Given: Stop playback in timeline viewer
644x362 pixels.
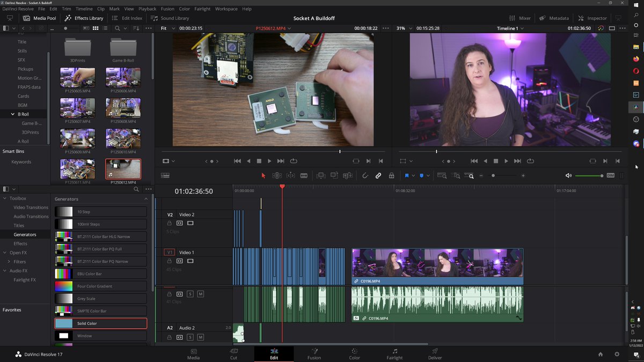Looking at the screenshot, I should click(495, 161).
